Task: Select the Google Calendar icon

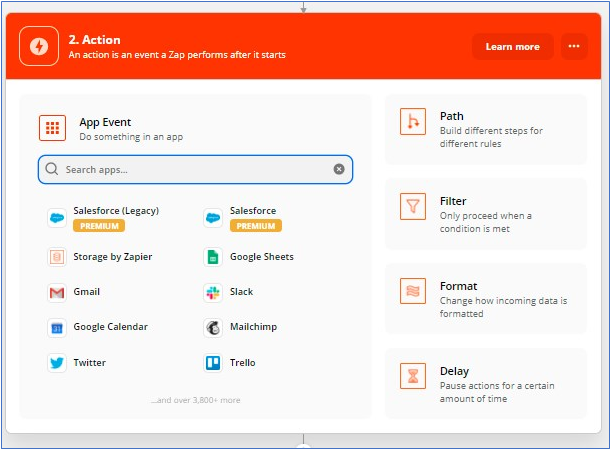Action: (x=57, y=328)
